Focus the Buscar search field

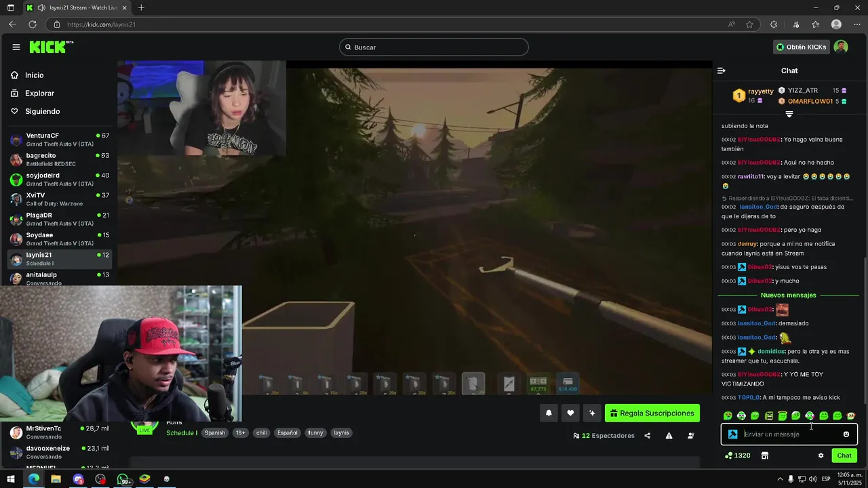[x=434, y=47]
